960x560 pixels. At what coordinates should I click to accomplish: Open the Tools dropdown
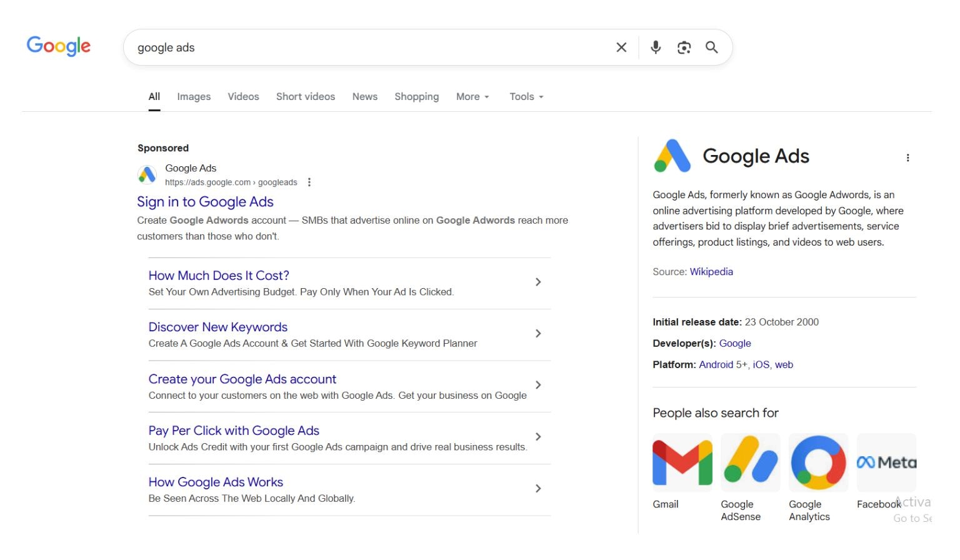click(526, 96)
